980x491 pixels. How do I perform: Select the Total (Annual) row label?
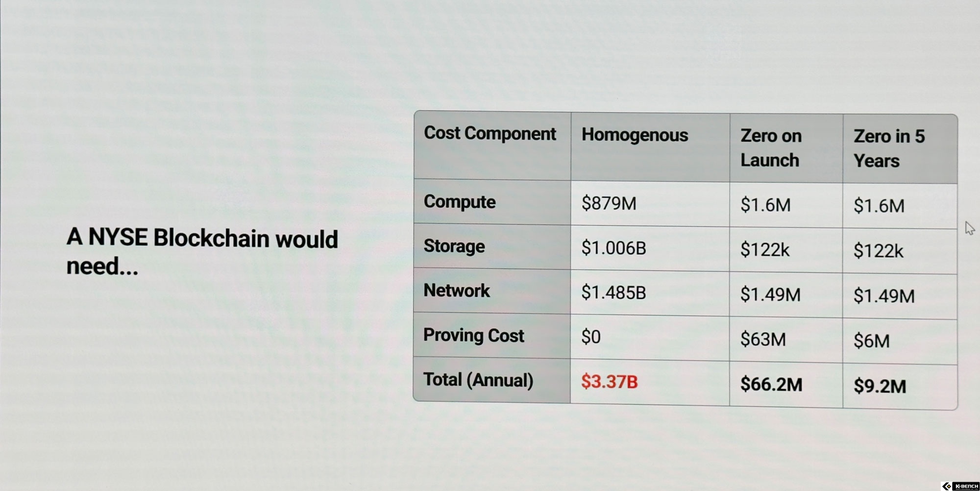[478, 380]
